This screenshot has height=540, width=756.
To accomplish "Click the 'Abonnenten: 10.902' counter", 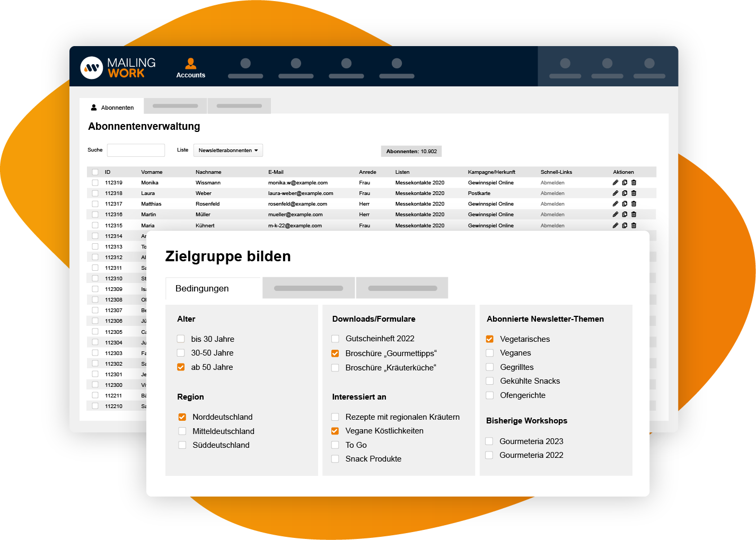I will pyautogui.click(x=411, y=151).
